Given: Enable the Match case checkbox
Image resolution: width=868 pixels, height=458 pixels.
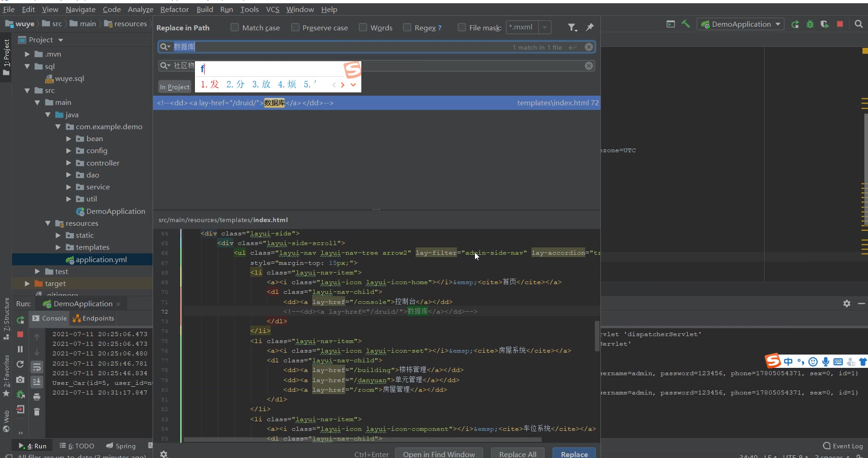Looking at the screenshot, I should click(x=234, y=28).
